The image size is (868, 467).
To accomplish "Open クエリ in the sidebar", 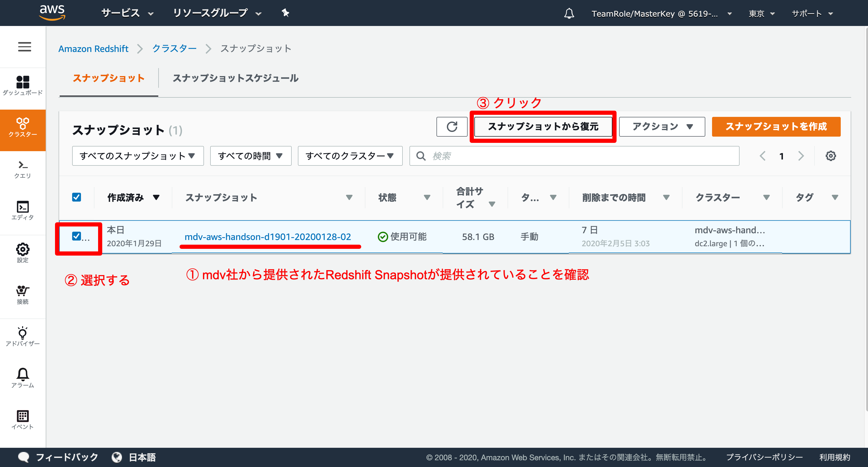I will (x=23, y=169).
